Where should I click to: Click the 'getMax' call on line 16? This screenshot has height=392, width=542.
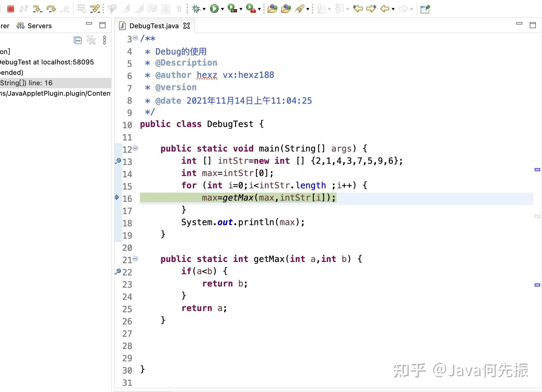pyautogui.click(x=238, y=198)
